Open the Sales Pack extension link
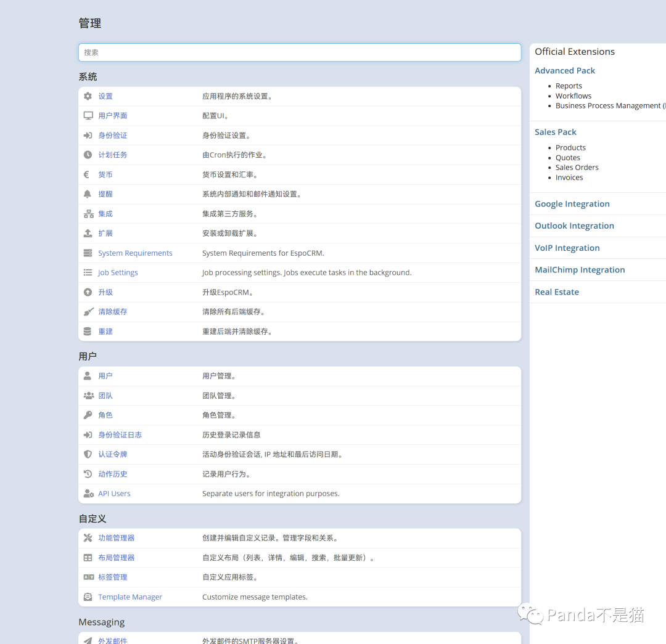Image resolution: width=666 pixels, height=644 pixels. coord(555,132)
